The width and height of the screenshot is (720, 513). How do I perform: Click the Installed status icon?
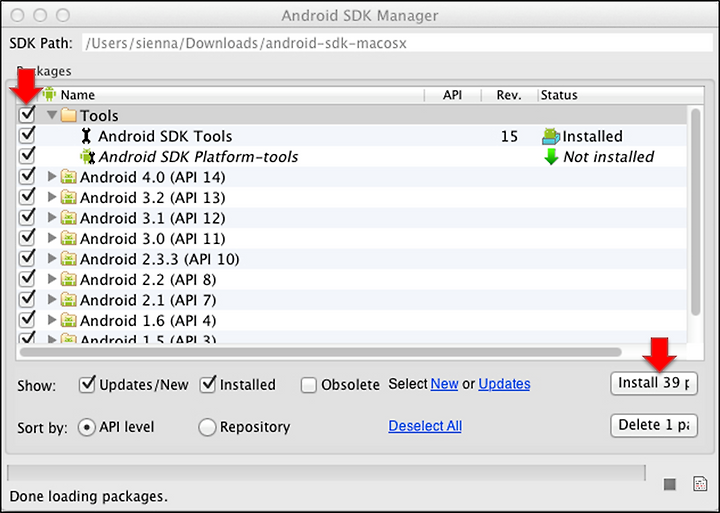550,136
